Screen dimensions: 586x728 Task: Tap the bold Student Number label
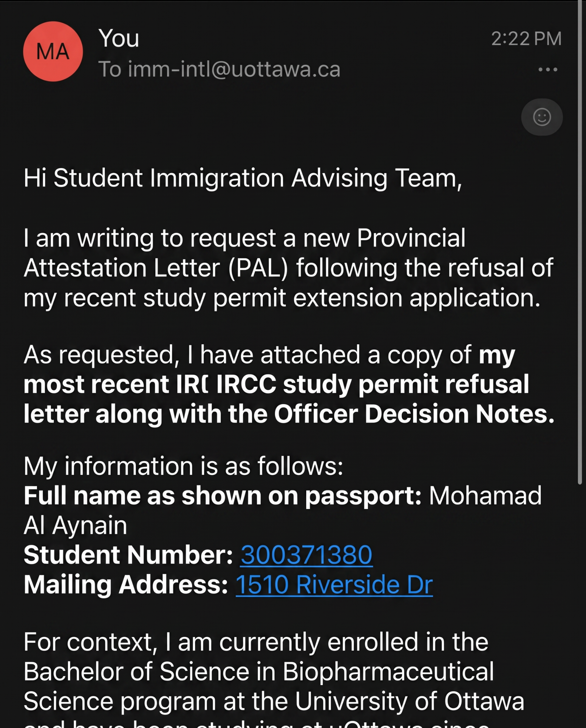point(128,555)
